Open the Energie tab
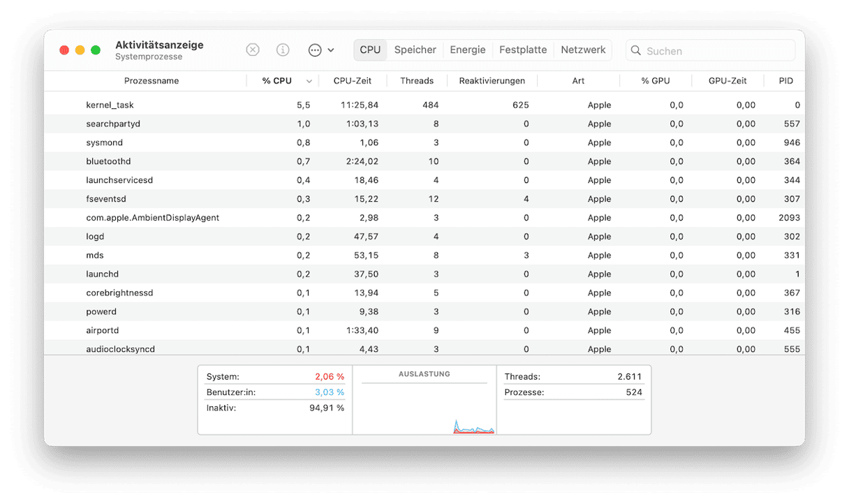Viewport: 849px width, 504px height. pyautogui.click(x=468, y=50)
